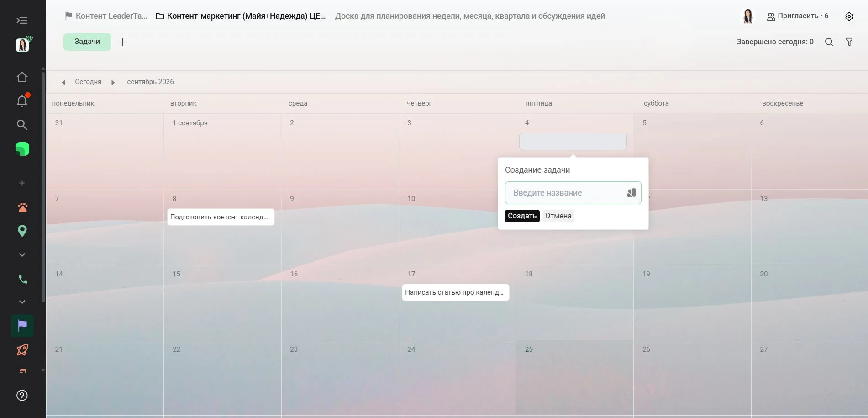Click the user avatar next to Пригласить
868x418 pixels.
click(x=747, y=16)
